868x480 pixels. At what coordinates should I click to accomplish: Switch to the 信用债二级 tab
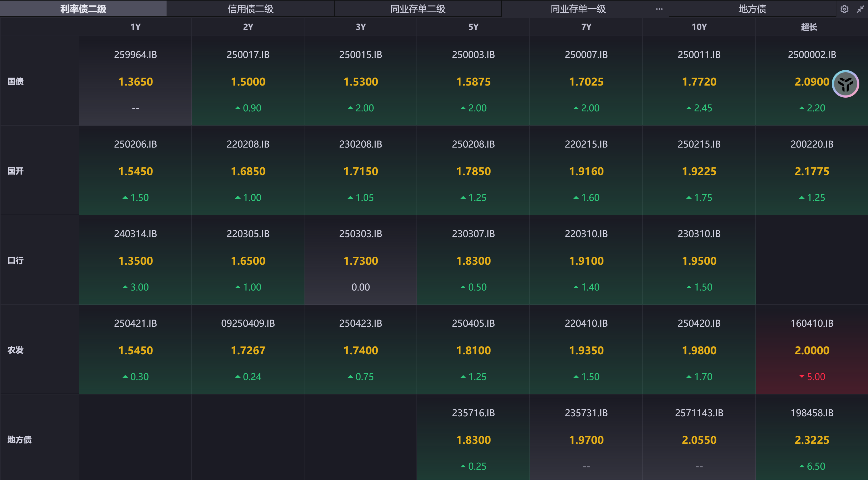pyautogui.click(x=250, y=9)
